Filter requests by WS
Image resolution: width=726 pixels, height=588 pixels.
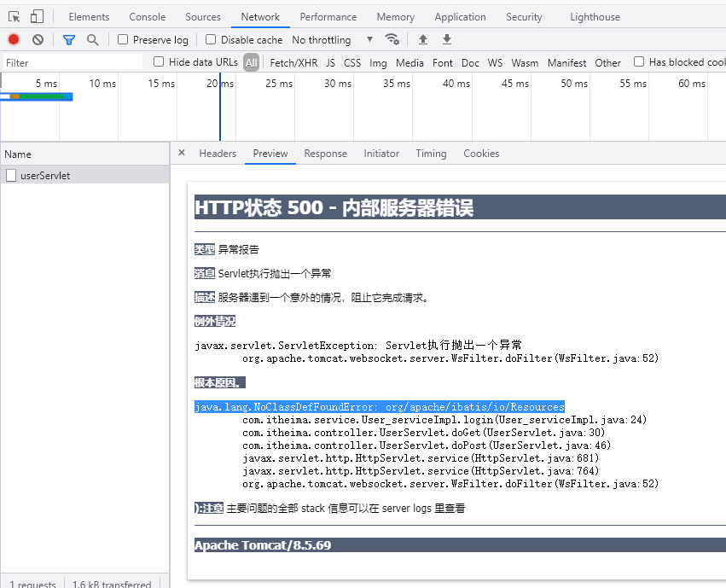495,62
